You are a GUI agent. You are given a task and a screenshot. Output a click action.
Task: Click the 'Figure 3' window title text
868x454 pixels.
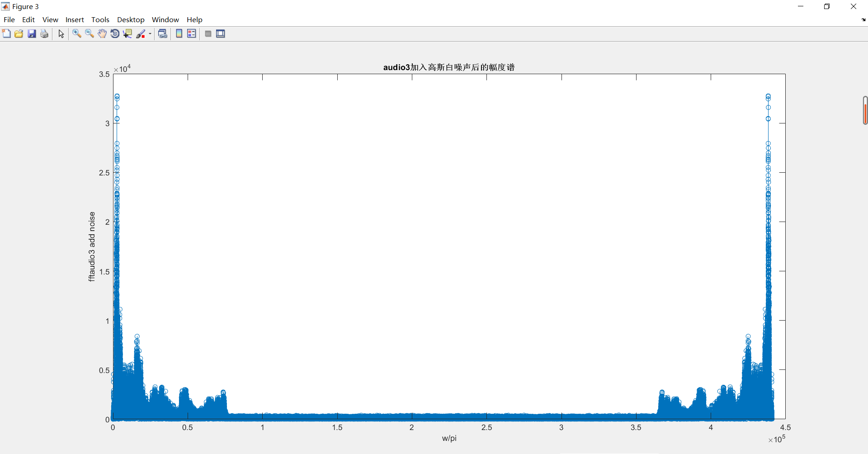pyautogui.click(x=25, y=7)
